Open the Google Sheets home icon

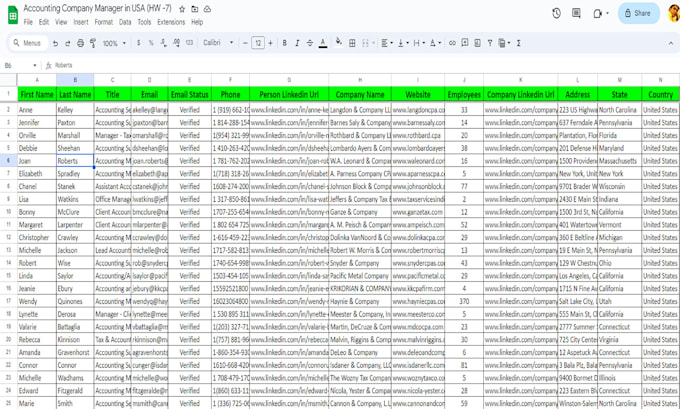13,15
